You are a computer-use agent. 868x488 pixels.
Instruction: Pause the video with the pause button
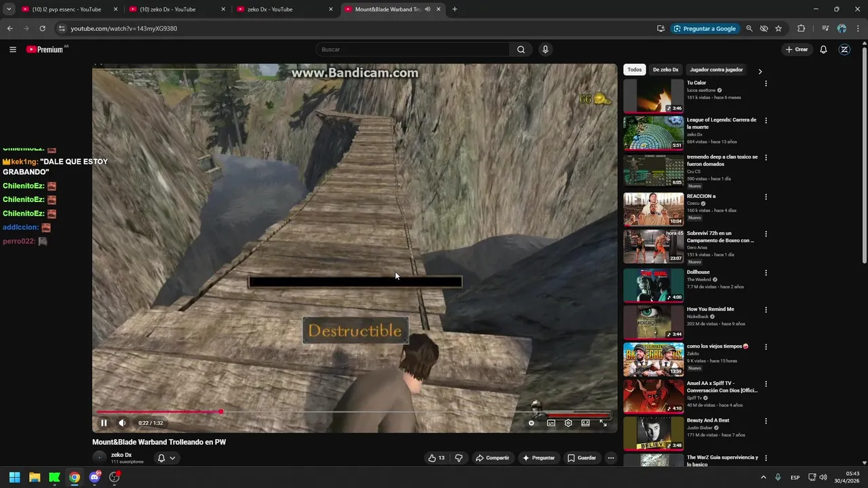[x=104, y=423]
